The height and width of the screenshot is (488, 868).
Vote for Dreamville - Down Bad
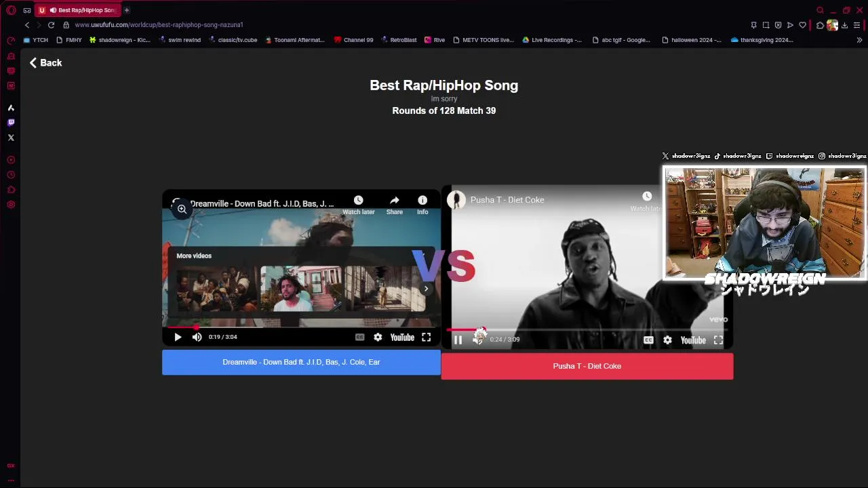tap(301, 362)
